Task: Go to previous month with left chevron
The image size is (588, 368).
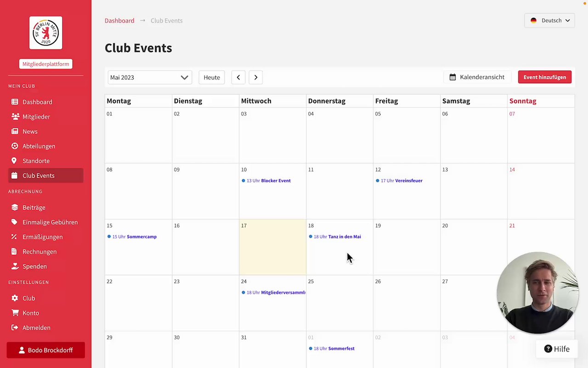Action: [238, 77]
